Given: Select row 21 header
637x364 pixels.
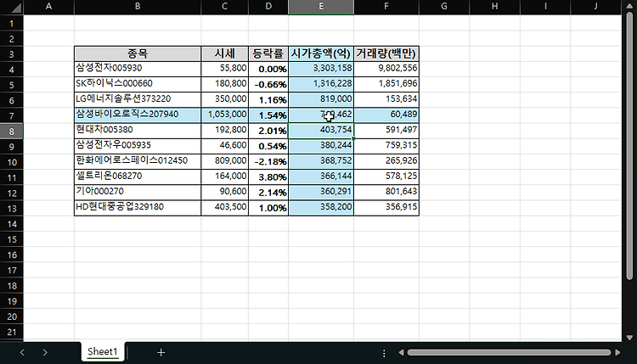Looking at the screenshot, I should pyautogui.click(x=12, y=332).
